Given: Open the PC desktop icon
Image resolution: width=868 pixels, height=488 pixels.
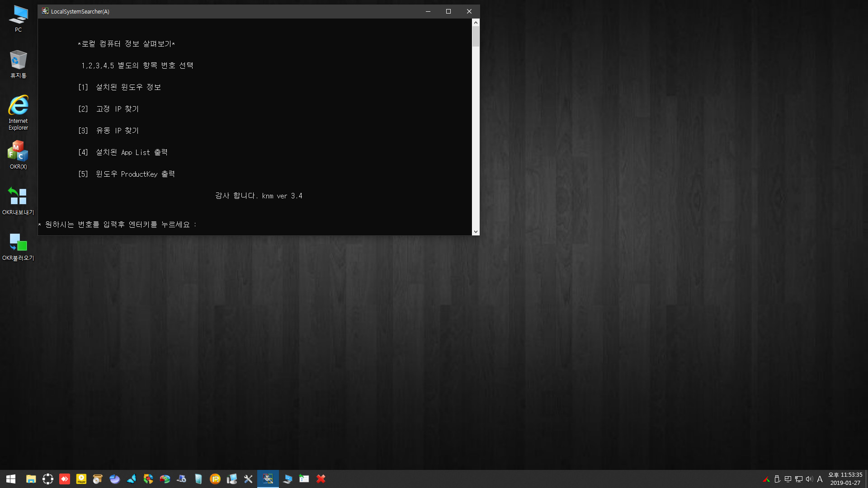Looking at the screenshot, I should click(18, 19).
